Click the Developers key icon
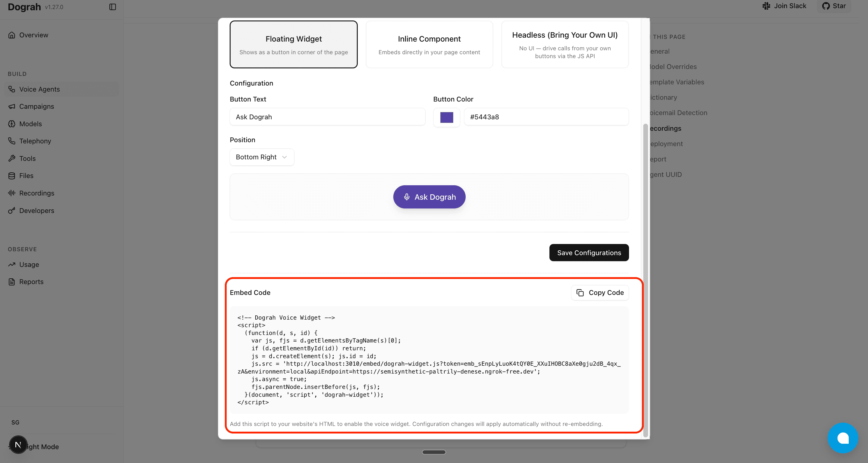 [x=12, y=211]
